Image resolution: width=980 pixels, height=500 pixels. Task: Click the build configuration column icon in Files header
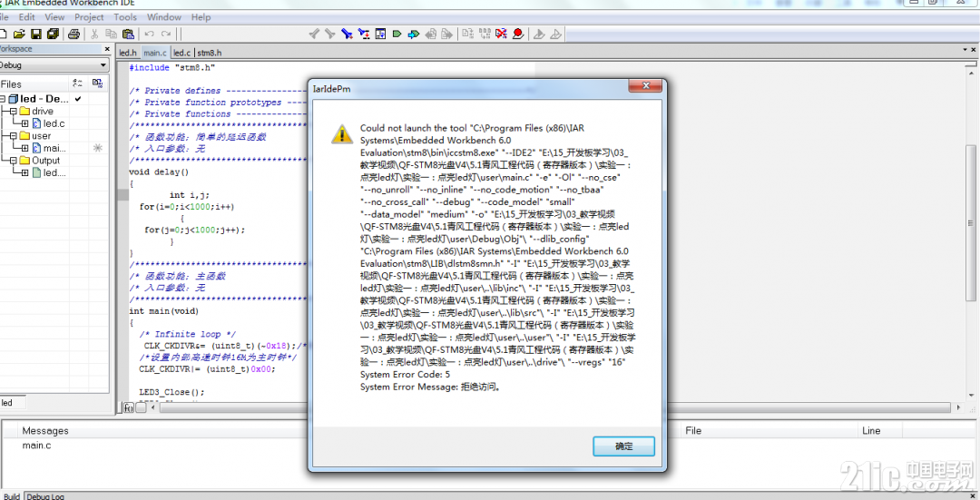(78, 83)
